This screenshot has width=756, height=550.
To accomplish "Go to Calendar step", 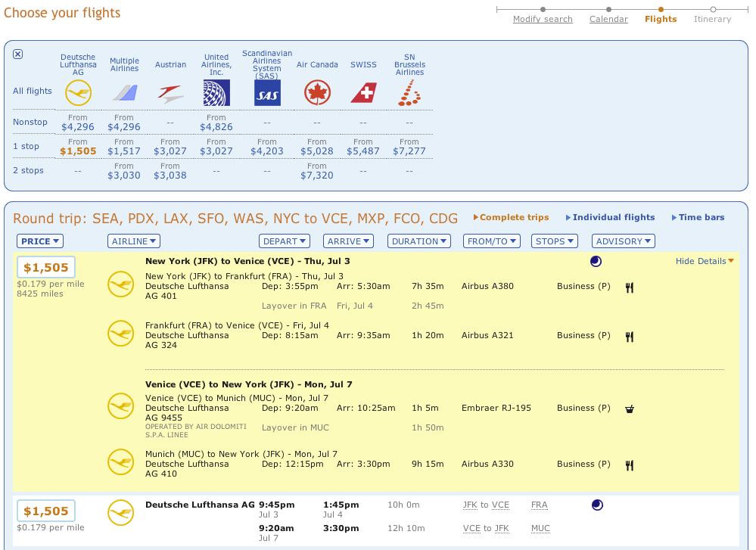I will coord(608,19).
